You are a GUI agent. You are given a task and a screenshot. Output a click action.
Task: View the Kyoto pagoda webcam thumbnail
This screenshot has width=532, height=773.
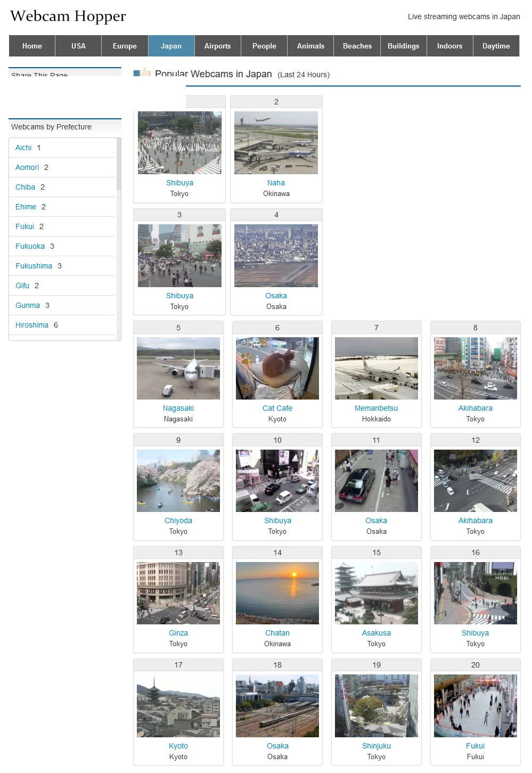click(178, 706)
